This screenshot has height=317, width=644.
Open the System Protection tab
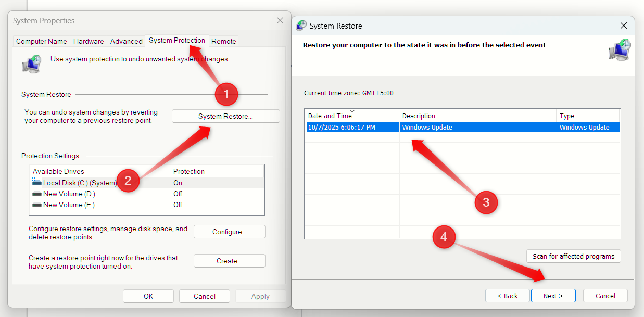[176, 41]
